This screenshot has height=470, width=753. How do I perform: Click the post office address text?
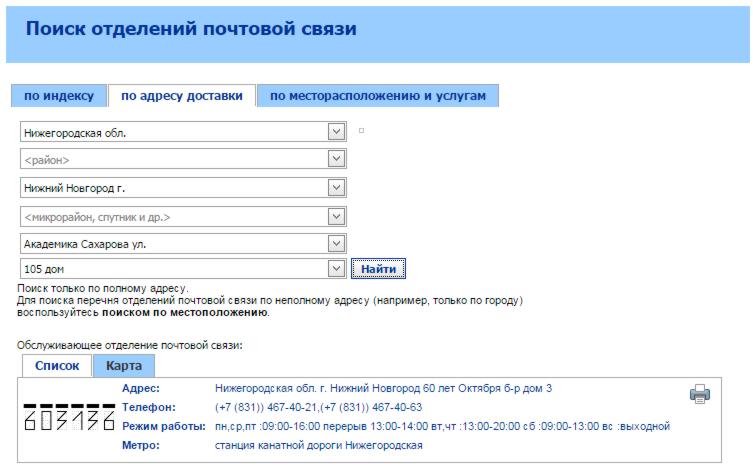(x=384, y=388)
